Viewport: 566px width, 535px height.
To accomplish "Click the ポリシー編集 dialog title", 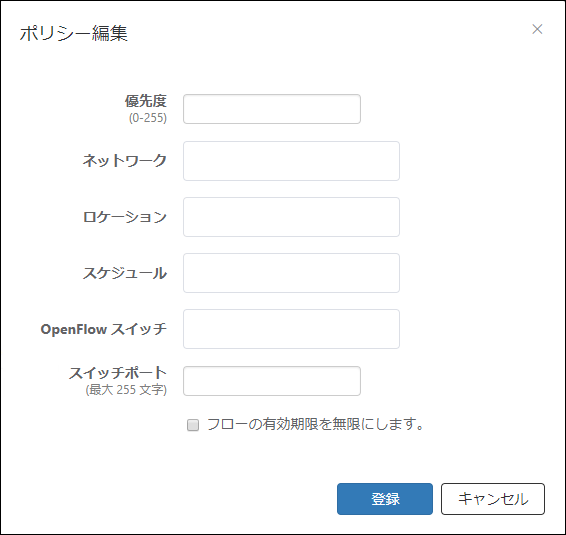I will 74,33.
